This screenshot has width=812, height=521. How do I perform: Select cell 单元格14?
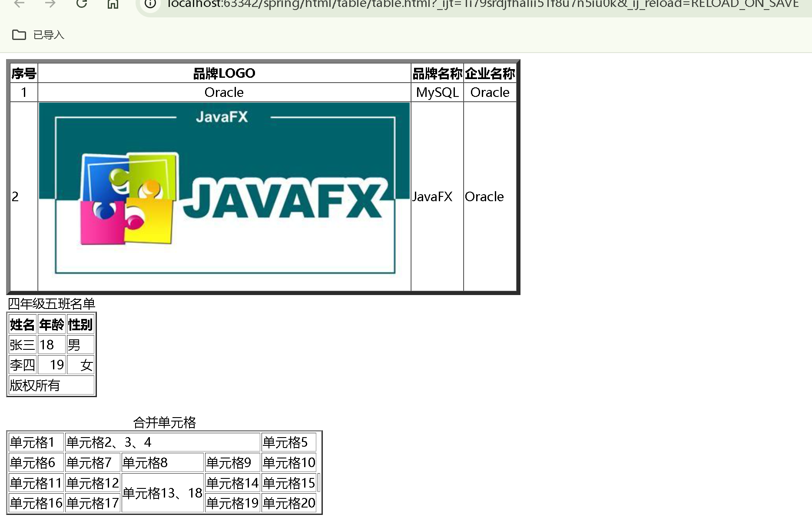[x=232, y=483]
